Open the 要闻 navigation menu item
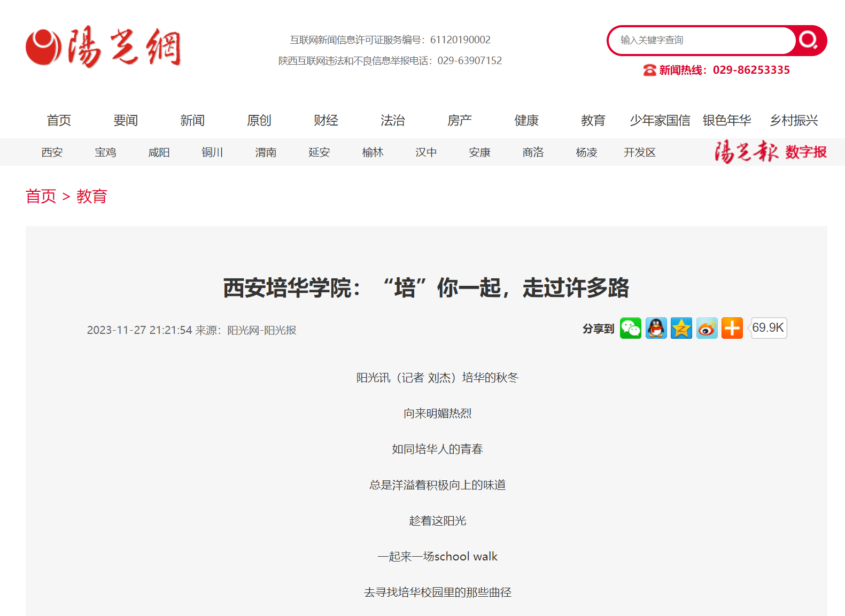 (x=126, y=121)
